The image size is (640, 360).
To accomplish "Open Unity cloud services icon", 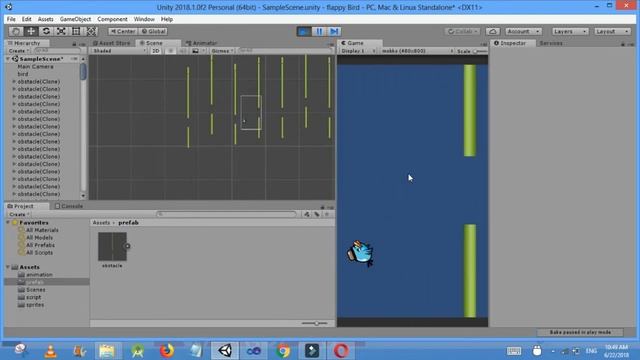I will (x=493, y=31).
